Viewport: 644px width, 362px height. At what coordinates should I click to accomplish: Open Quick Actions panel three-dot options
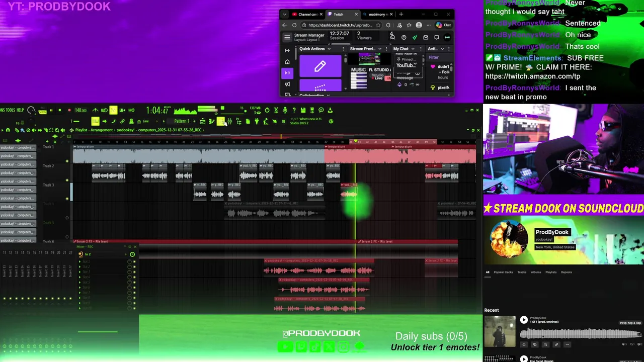click(343, 49)
